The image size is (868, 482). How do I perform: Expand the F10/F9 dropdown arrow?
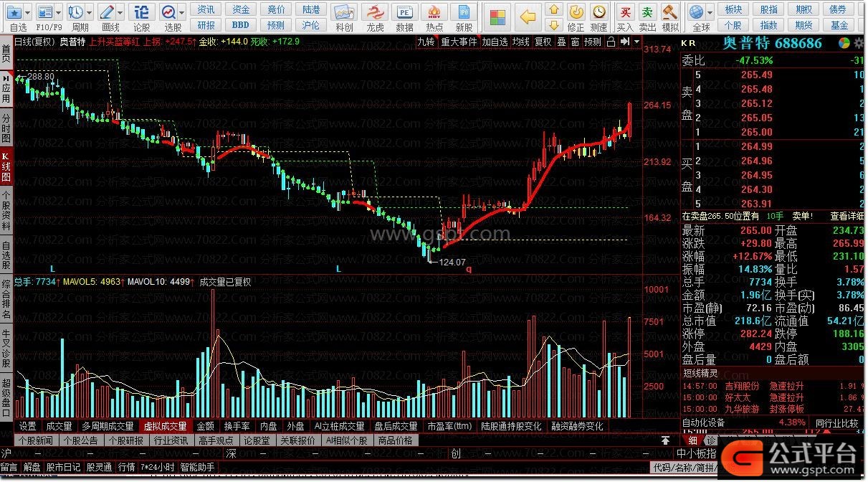[59, 12]
